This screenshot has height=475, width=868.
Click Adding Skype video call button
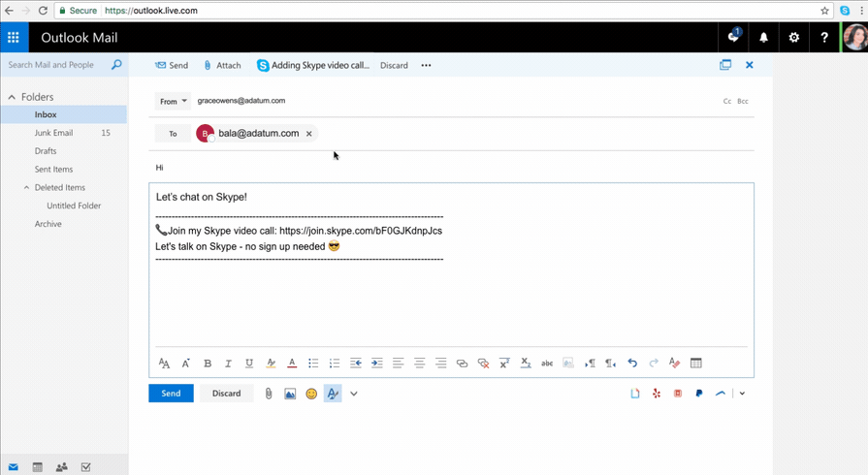pos(312,65)
